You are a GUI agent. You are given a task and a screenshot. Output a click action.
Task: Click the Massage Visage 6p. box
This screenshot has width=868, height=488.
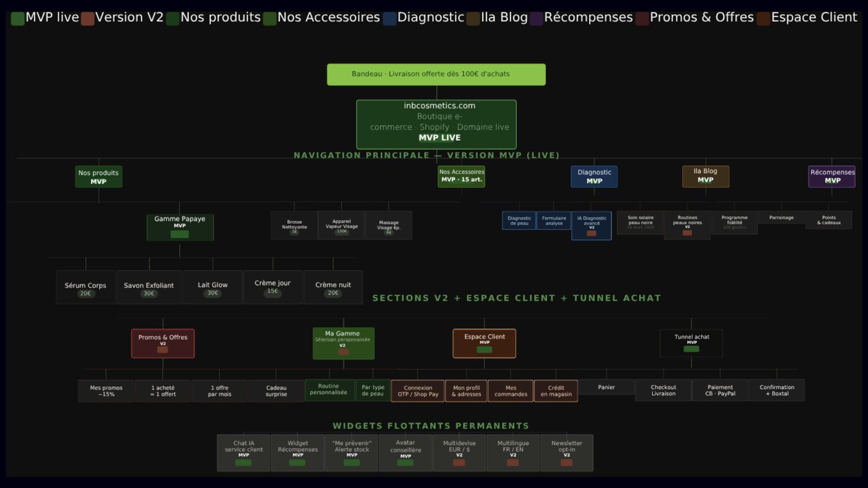point(389,225)
